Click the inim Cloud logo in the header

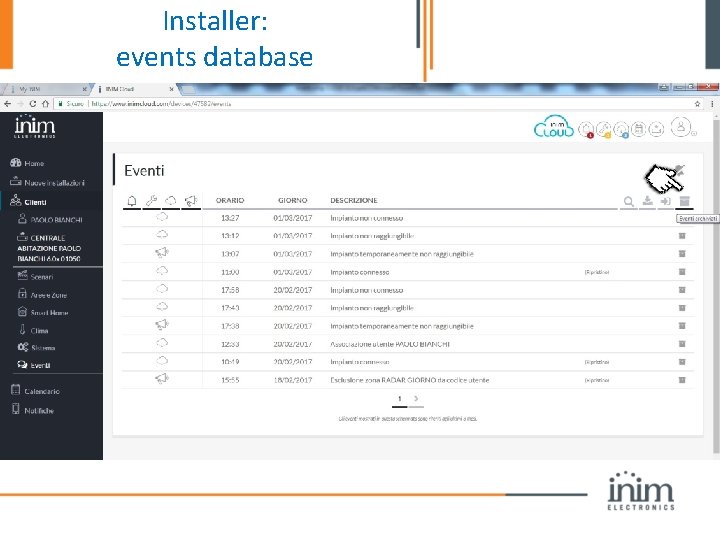554,127
